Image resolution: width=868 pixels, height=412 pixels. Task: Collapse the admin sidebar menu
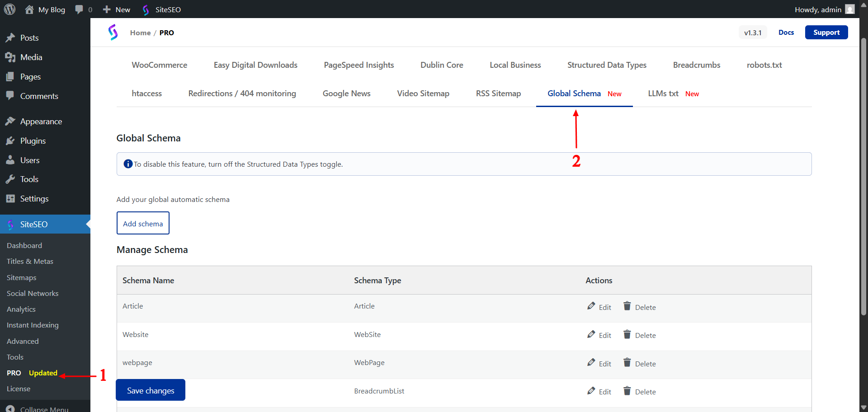click(44, 408)
